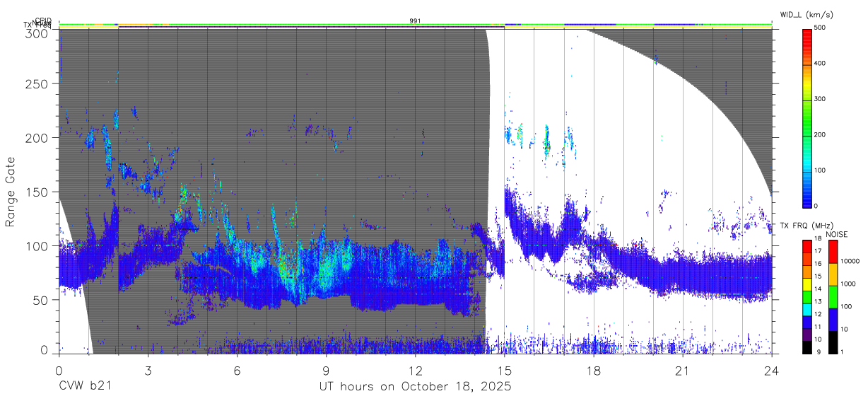Viewport: 868px width, 401px height.
Task: Click the black swatch in the NOISE legend
Action: 833,342
